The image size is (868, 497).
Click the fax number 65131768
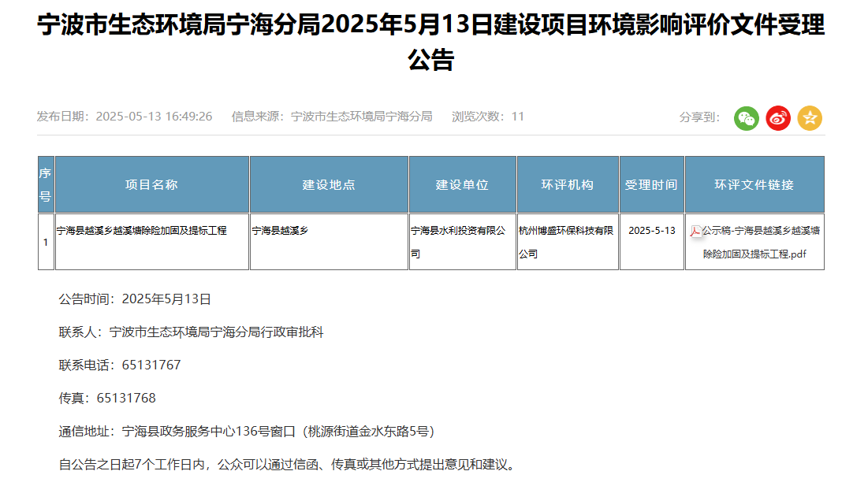pyautogui.click(x=126, y=399)
